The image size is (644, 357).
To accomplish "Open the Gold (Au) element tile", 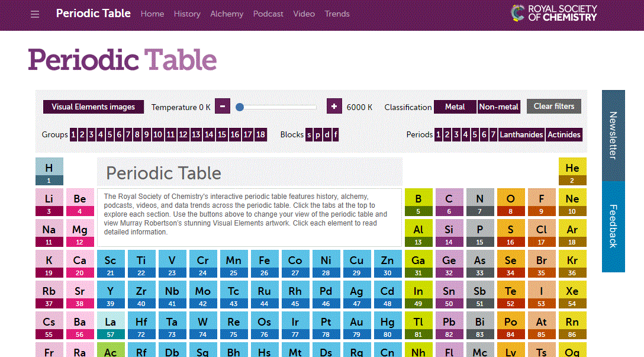I will (x=357, y=326).
